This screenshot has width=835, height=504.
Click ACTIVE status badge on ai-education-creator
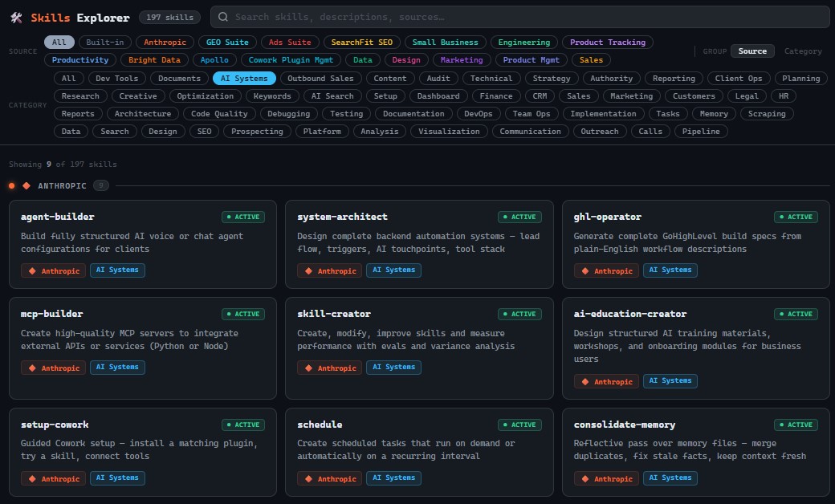point(796,314)
